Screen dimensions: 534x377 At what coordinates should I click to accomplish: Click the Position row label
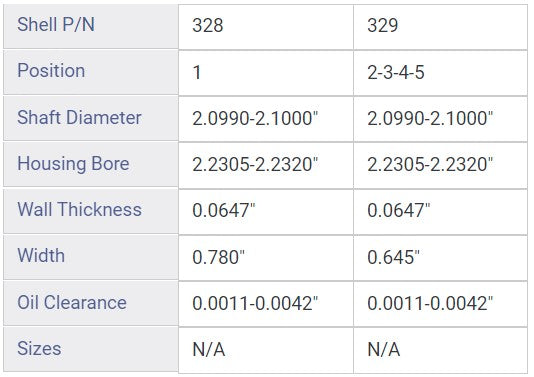91,72
